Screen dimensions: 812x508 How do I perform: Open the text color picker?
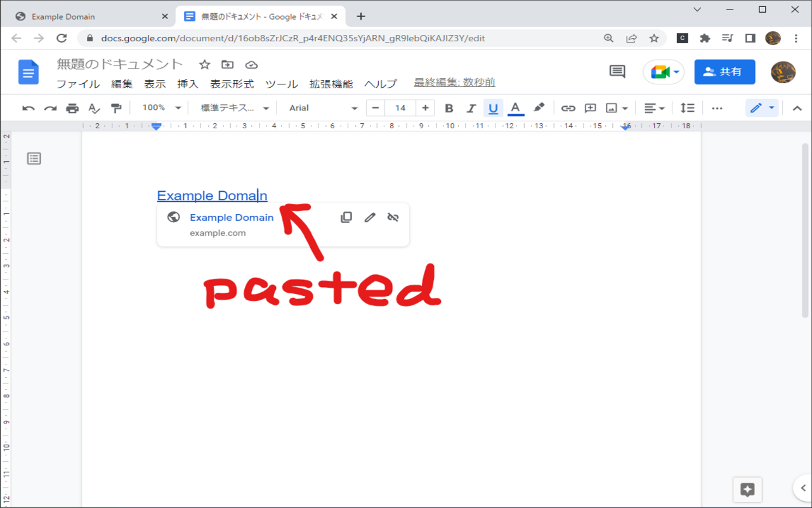coord(515,109)
